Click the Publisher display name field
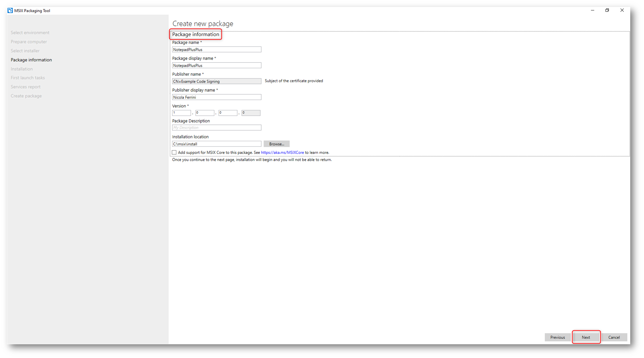The image size is (644, 358). tap(216, 97)
